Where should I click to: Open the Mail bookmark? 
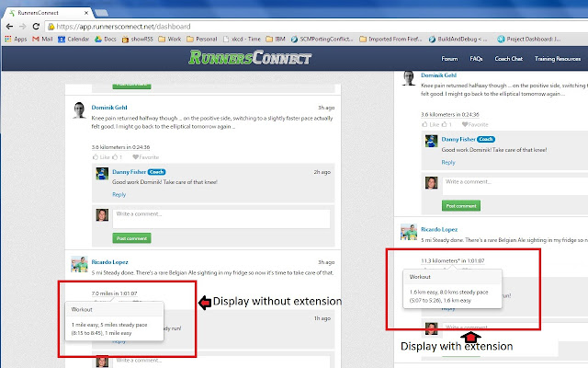click(x=42, y=39)
